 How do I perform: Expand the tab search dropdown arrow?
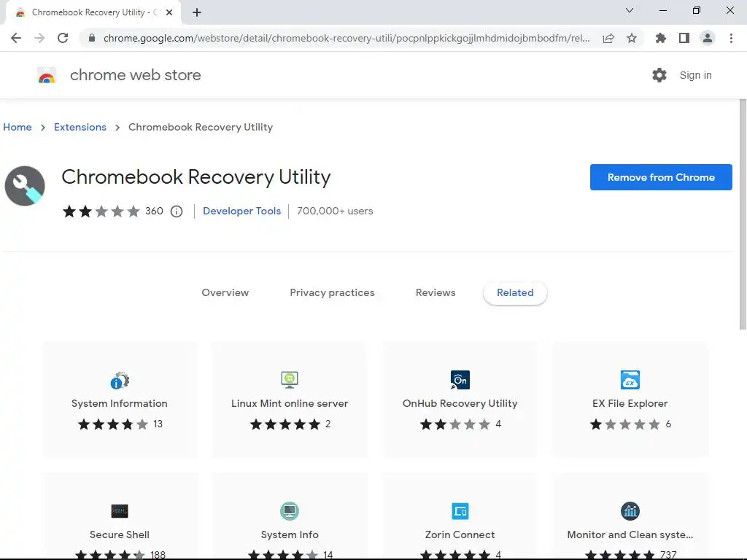[x=630, y=10]
